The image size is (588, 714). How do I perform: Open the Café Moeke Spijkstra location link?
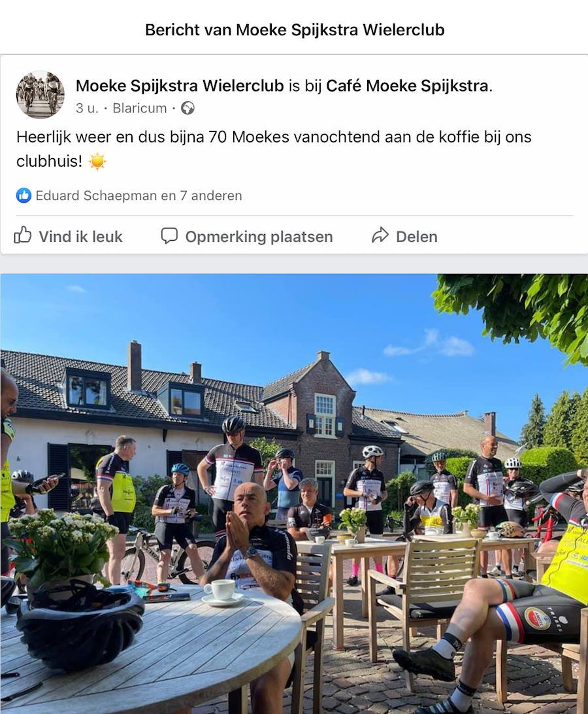click(x=407, y=86)
